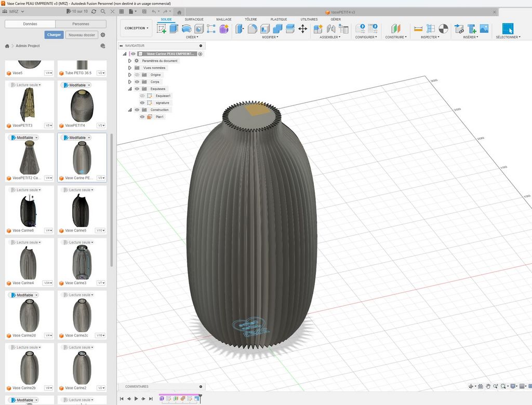
Task: Open the VasePETIT4 thumbnail
Action: [x=82, y=106]
